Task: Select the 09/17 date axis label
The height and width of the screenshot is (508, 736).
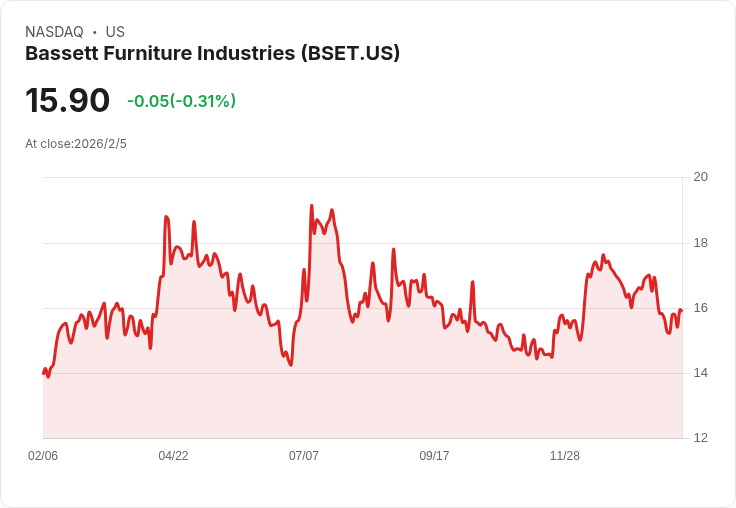Action: coord(434,455)
